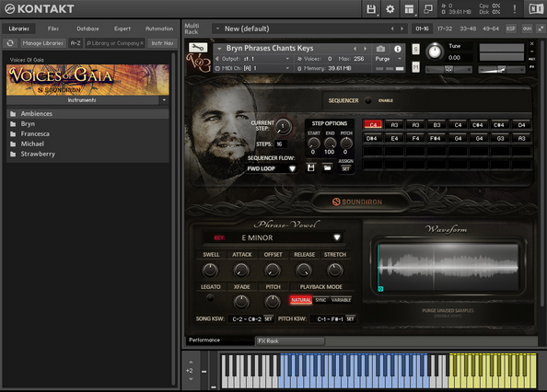
Task: Open the Ambiences folder
Action: (x=87, y=113)
